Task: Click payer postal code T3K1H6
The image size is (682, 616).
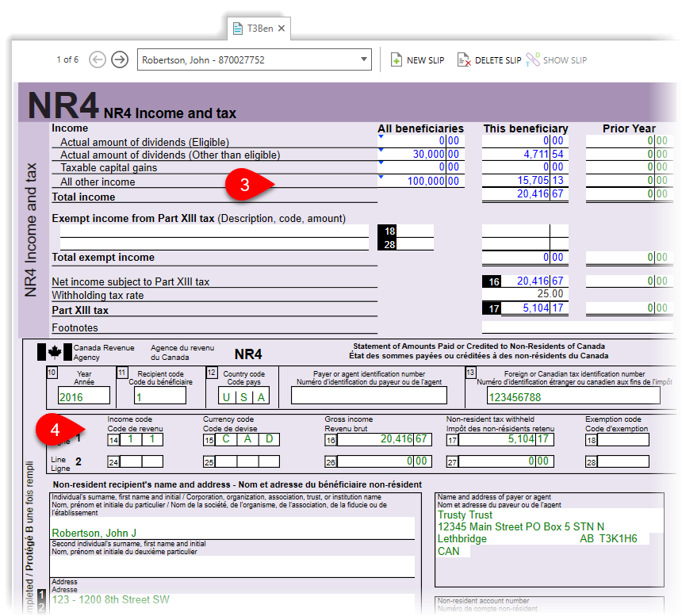Action: point(618,538)
